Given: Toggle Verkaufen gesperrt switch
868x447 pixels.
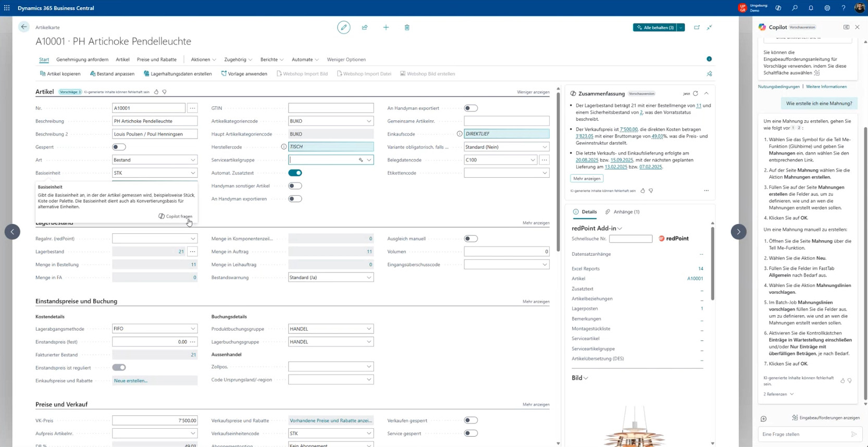Looking at the screenshot, I should pos(470,420).
